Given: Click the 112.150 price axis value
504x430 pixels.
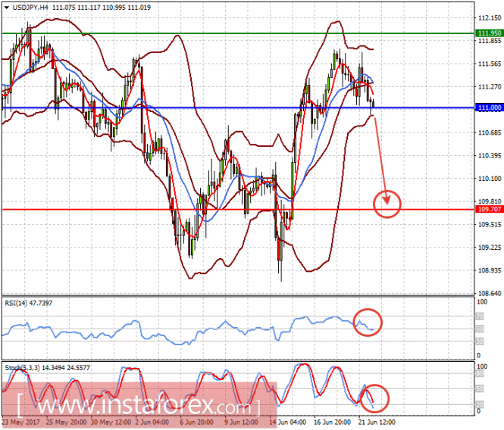Looking at the screenshot, I should 489,17.
